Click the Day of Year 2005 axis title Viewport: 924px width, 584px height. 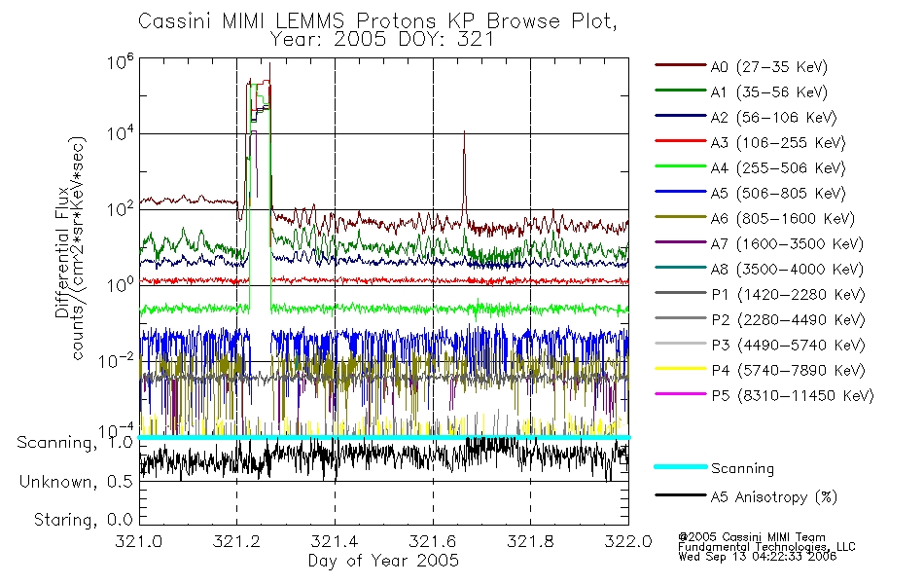pyautogui.click(x=383, y=560)
